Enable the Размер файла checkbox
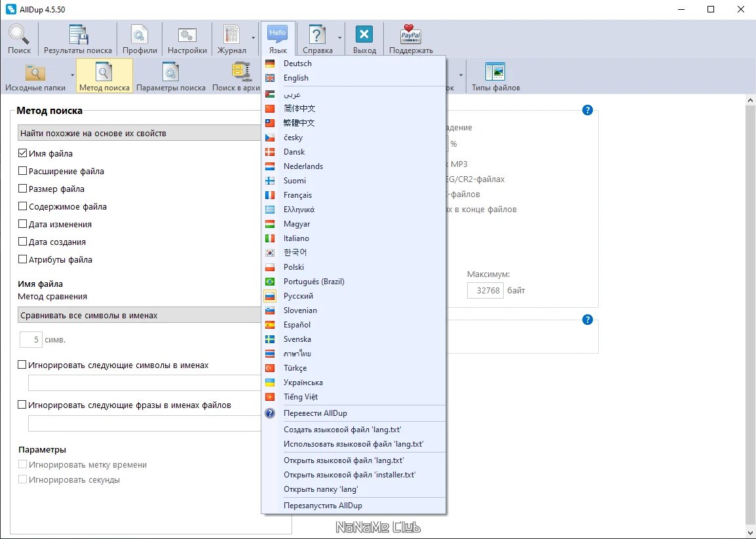Screen dimensions: 756x539 click(x=22, y=189)
